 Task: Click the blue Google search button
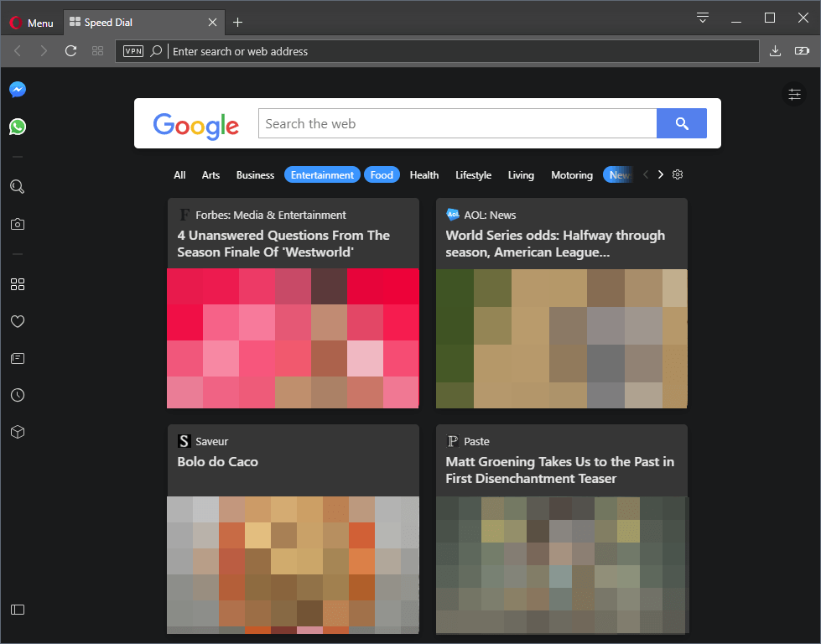click(x=682, y=123)
